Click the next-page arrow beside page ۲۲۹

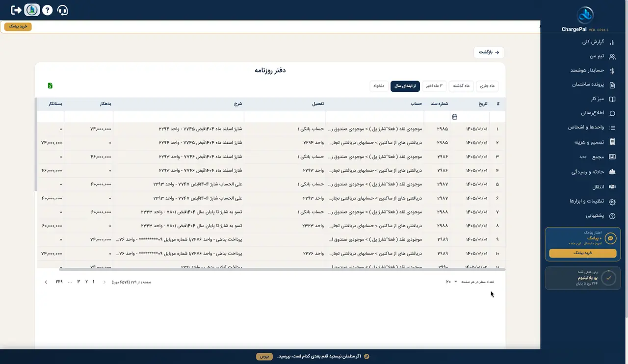tap(46, 282)
